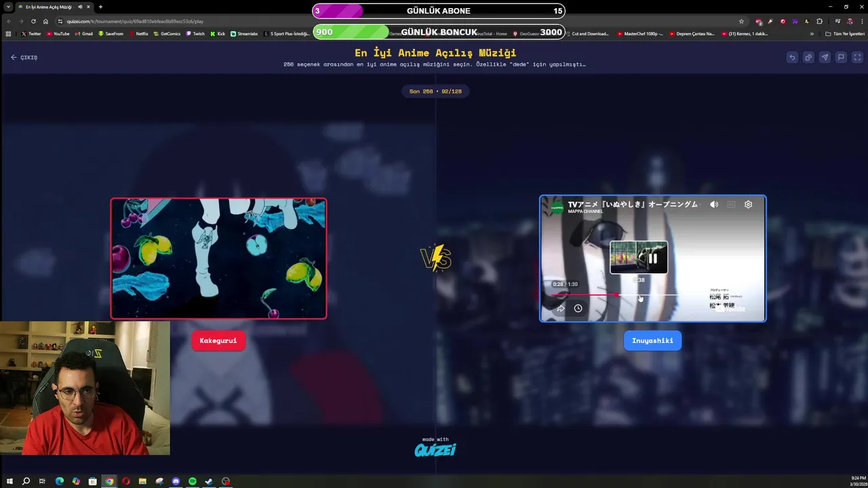Image resolution: width=868 pixels, height=488 pixels.
Task: Open MAPPA CHANNEL avatar in video
Action: 557,208
